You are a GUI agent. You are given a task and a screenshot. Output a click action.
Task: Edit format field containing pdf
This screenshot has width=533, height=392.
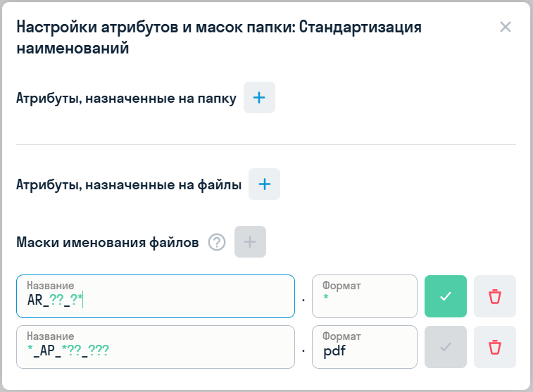coord(365,347)
